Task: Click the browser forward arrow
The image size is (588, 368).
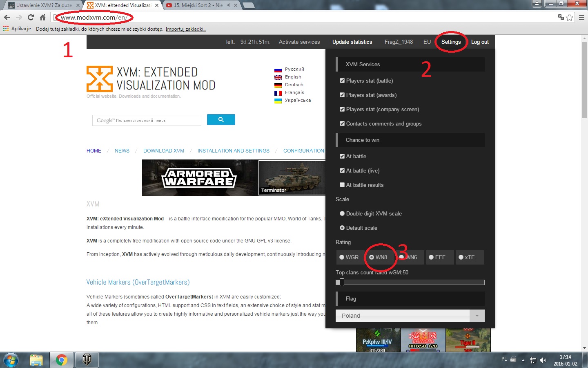Action: click(19, 18)
